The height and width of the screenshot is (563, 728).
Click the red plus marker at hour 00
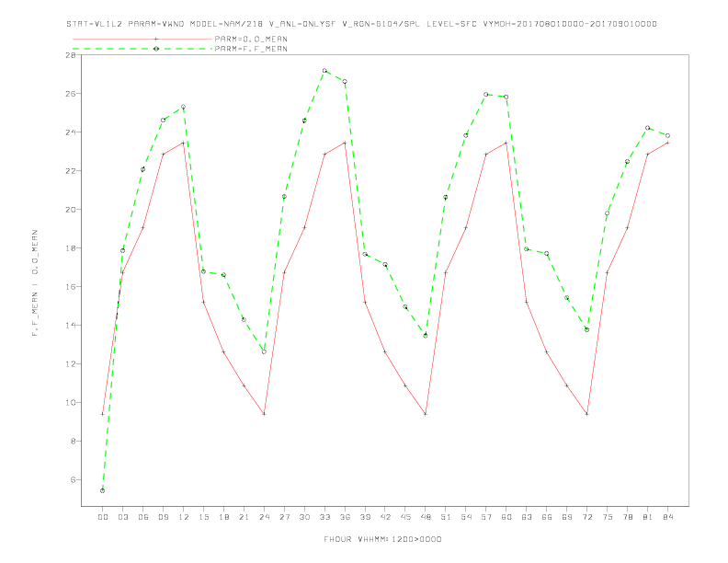(103, 414)
